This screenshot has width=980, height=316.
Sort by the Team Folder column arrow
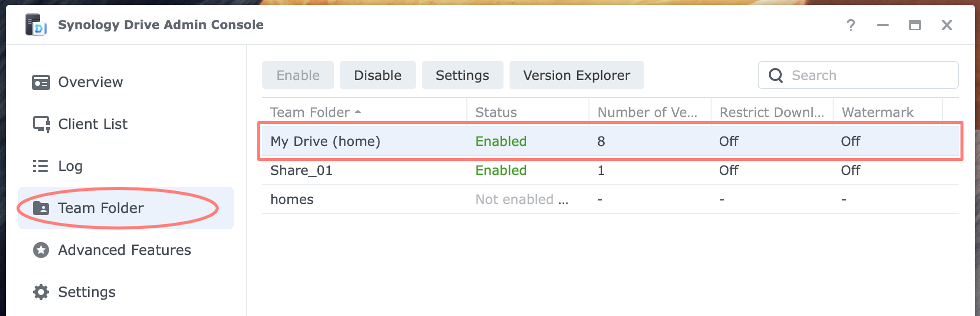click(x=358, y=112)
